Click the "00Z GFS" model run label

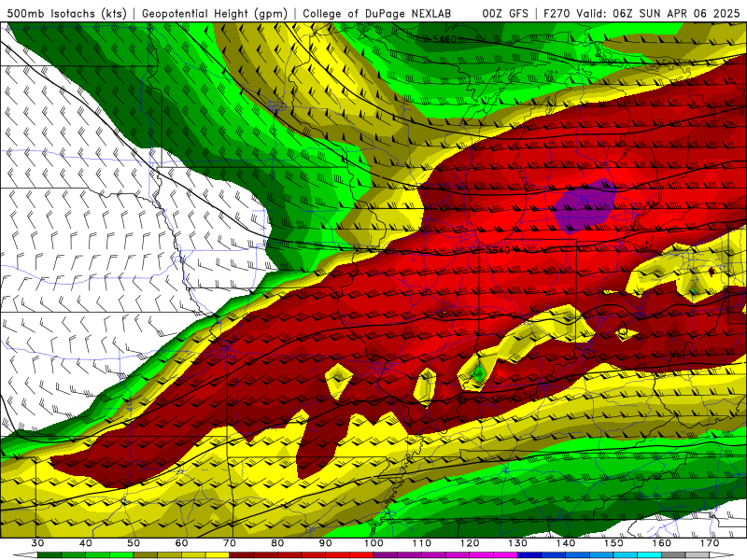[505, 13]
